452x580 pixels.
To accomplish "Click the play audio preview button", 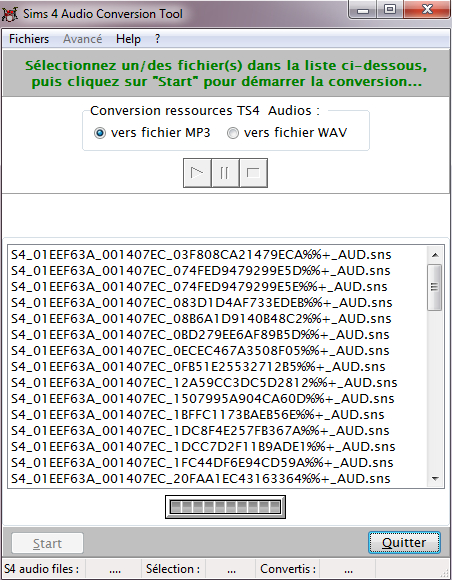I will click(197, 173).
